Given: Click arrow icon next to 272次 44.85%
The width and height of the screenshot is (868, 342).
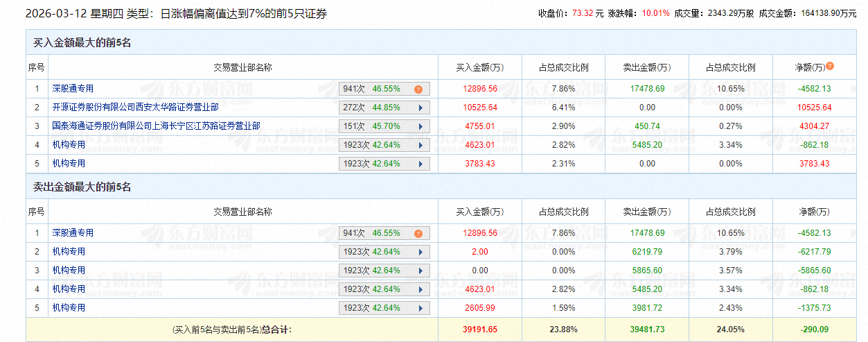Looking at the screenshot, I should pos(420,108).
